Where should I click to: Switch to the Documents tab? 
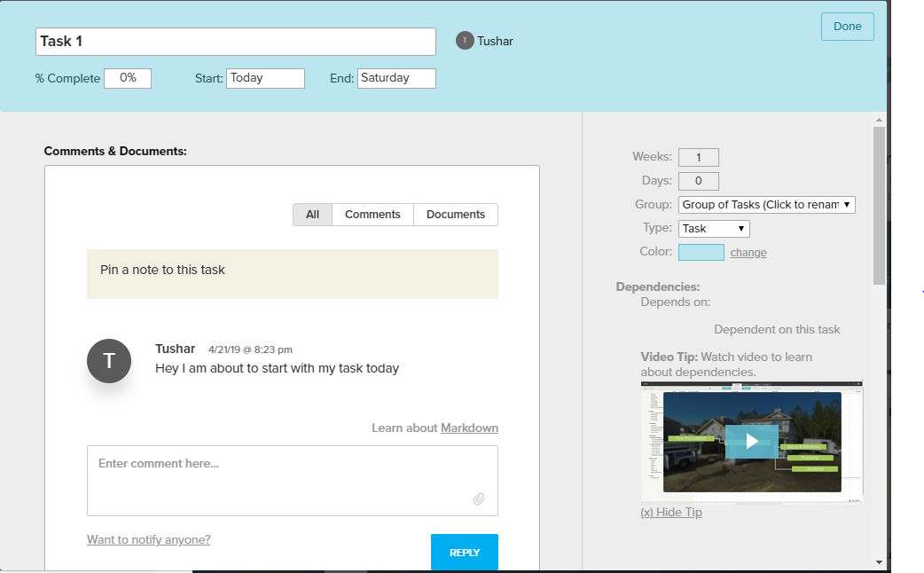coord(455,214)
